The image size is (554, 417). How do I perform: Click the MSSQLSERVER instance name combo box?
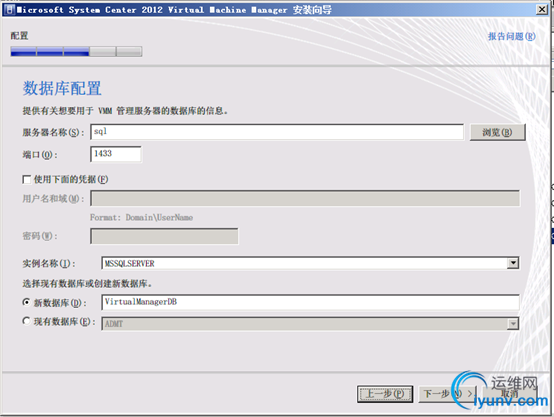[310, 263]
